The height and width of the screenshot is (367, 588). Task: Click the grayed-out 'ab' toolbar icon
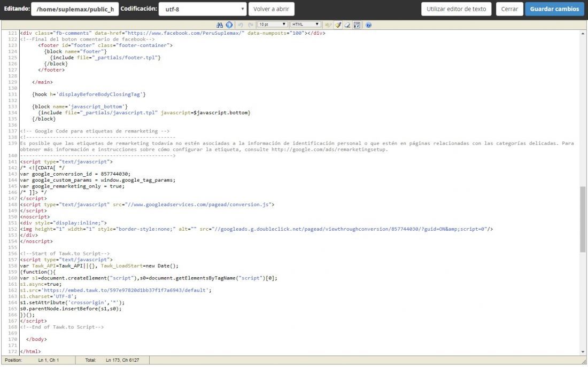pos(328,25)
